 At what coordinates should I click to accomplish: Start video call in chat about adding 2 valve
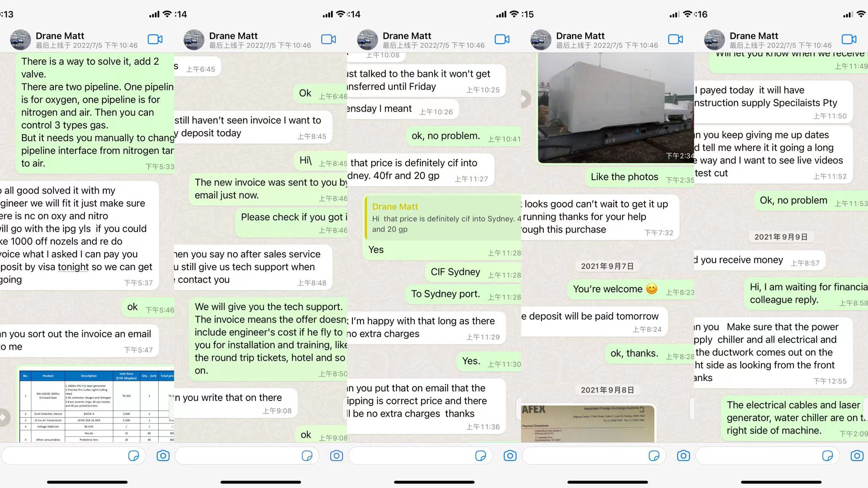[x=155, y=39]
